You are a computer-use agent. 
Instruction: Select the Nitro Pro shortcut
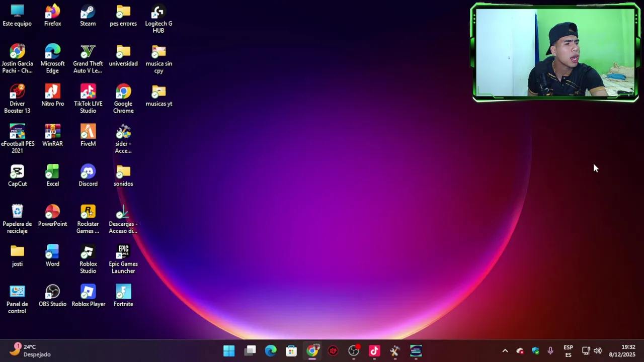coord(52,97)
